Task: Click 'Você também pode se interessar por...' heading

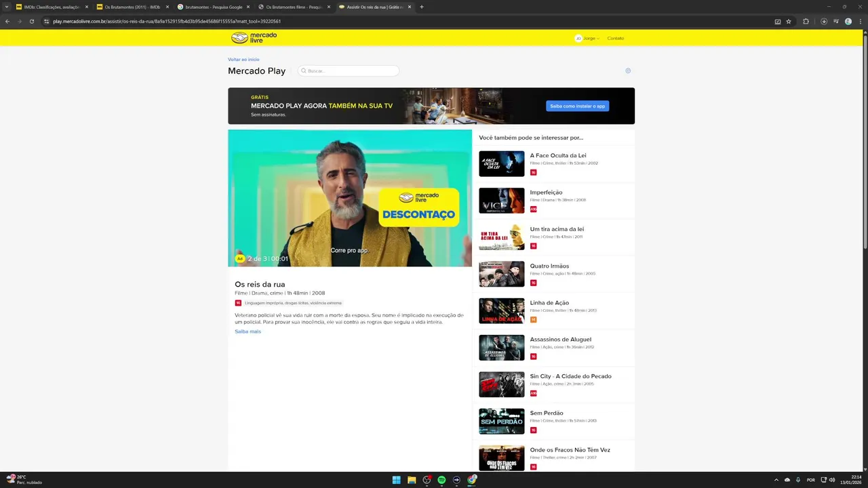Action: click(531, 138)
